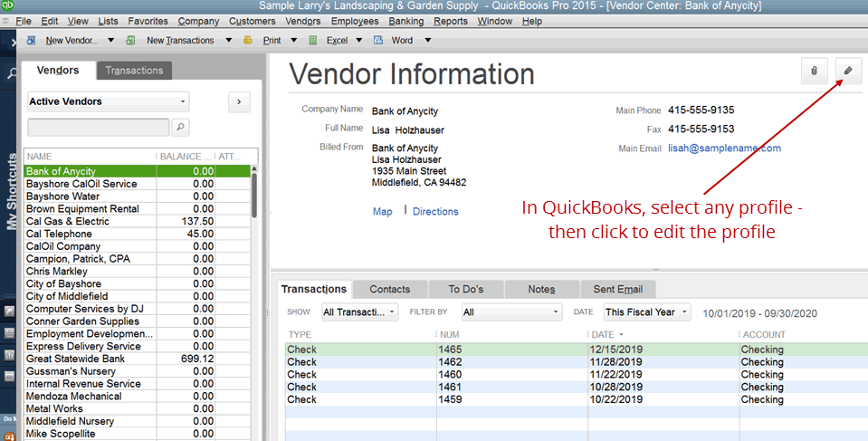Click the Excel toolbar icon

point(313,41)
